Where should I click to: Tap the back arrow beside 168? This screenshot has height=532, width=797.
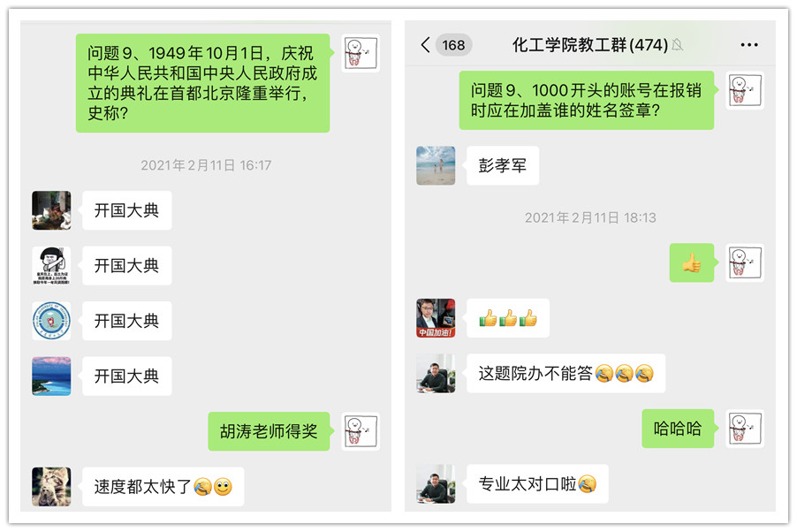(x=425, y=45)
